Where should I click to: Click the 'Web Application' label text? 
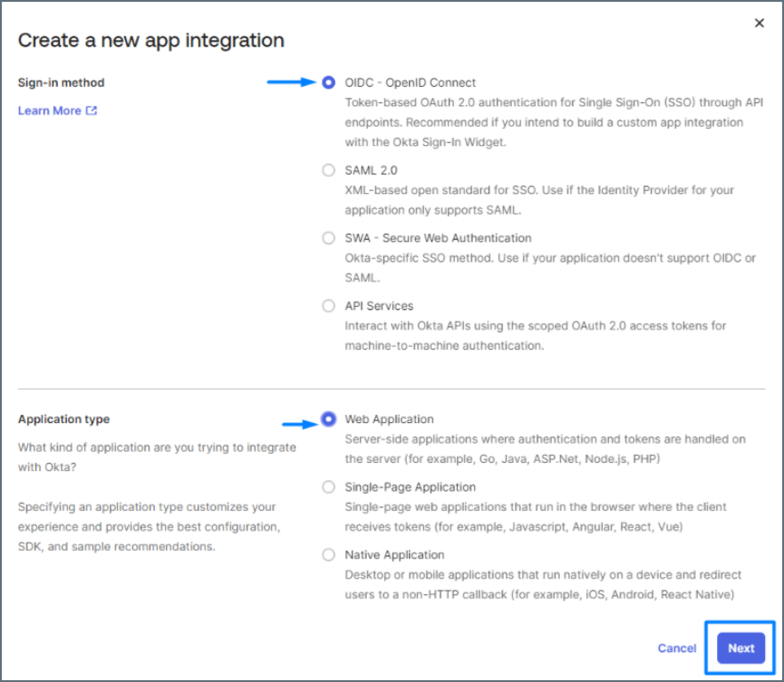click(x=389, y=419)
